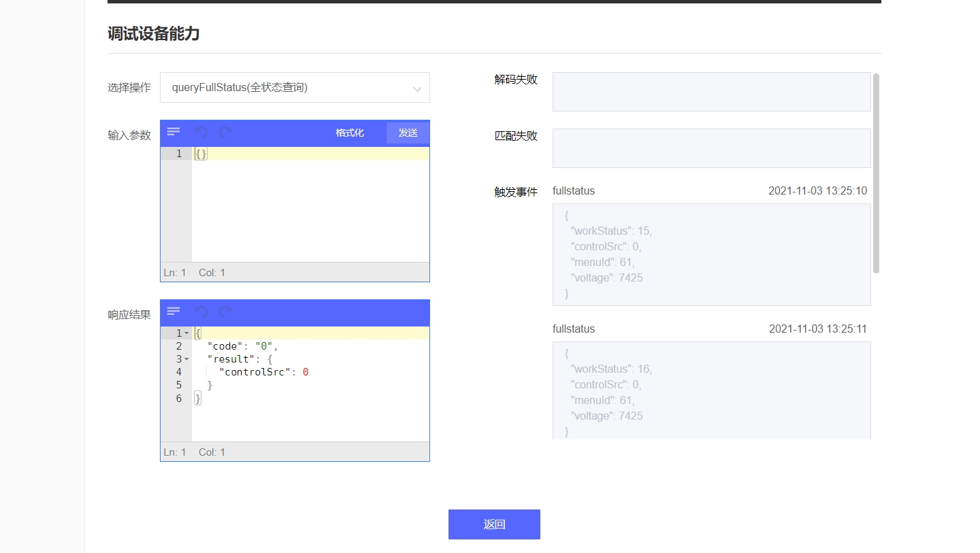Click the 返回 back button
The height and width of the screenshot is (553, 980).
(x=494, y=524)
